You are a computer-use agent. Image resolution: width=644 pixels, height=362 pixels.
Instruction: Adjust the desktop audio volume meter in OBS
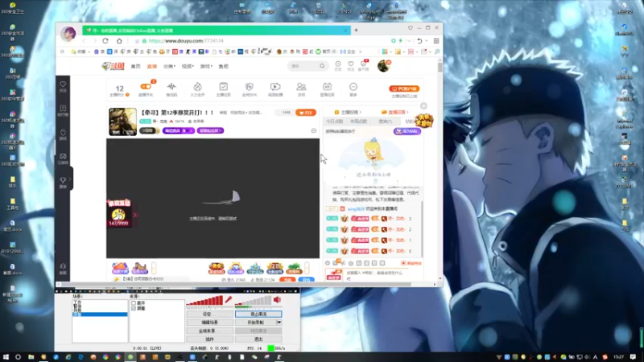pos(253,301)
